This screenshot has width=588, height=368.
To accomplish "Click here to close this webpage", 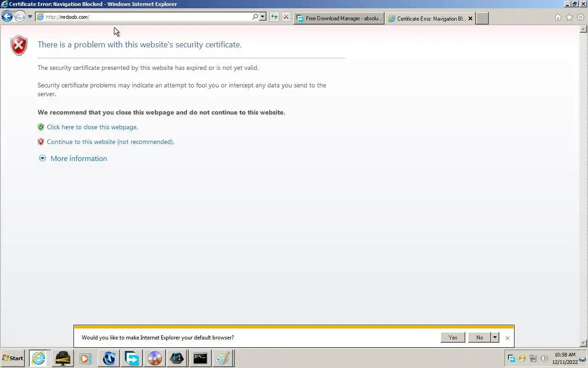I will click(92, 127).
